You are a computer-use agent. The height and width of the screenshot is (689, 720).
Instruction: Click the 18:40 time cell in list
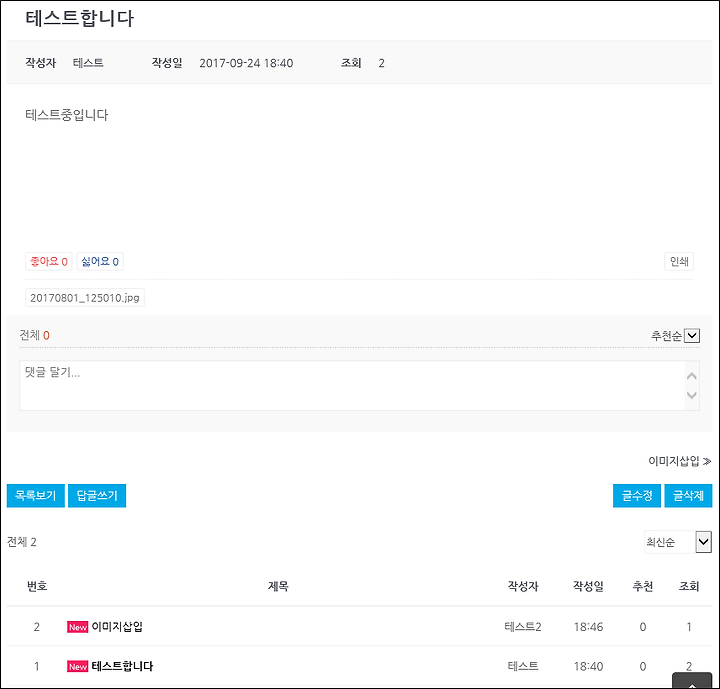click(x=588, y=666)
